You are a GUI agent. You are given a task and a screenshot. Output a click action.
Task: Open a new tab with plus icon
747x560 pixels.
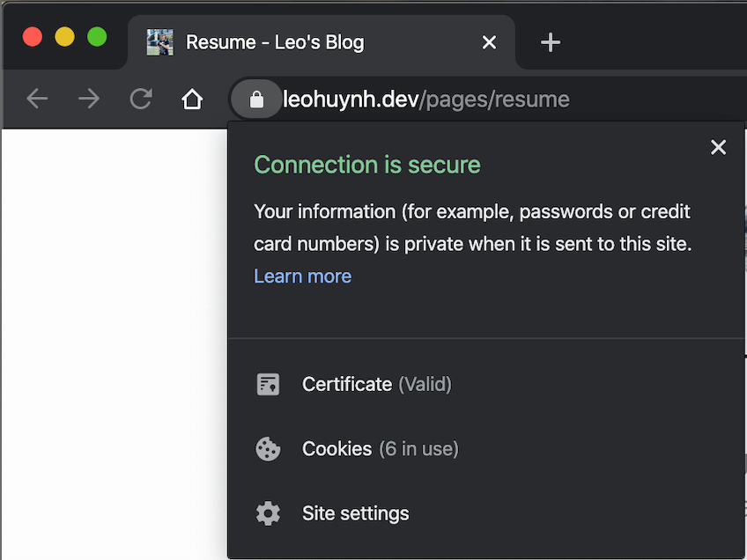(551, 42)
